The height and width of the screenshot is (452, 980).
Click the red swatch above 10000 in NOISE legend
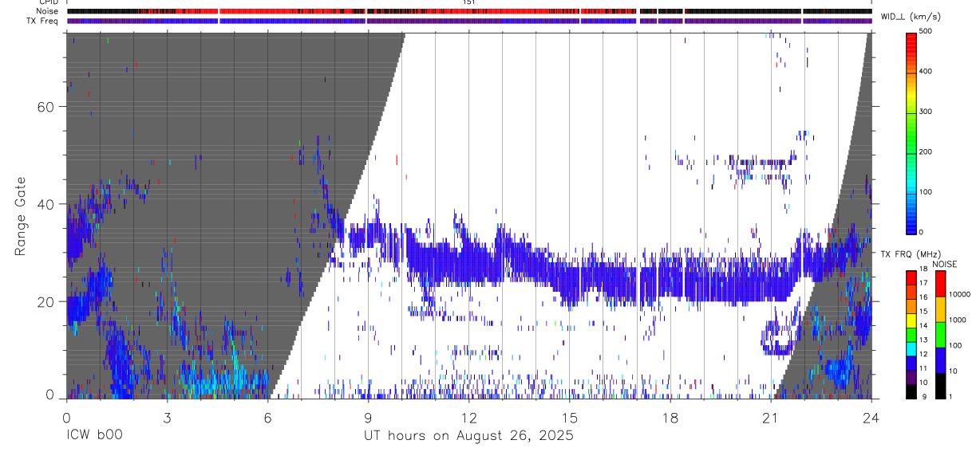coord(939,283)
